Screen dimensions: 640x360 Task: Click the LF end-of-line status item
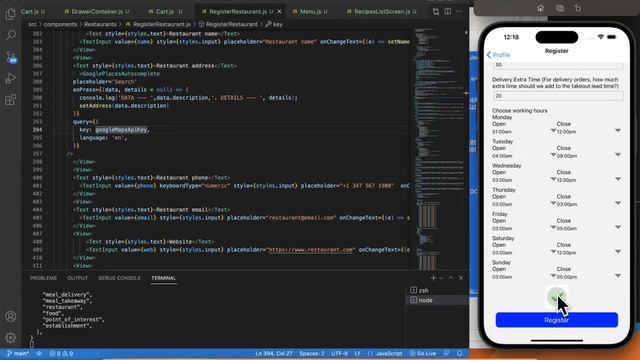(358, 353)
